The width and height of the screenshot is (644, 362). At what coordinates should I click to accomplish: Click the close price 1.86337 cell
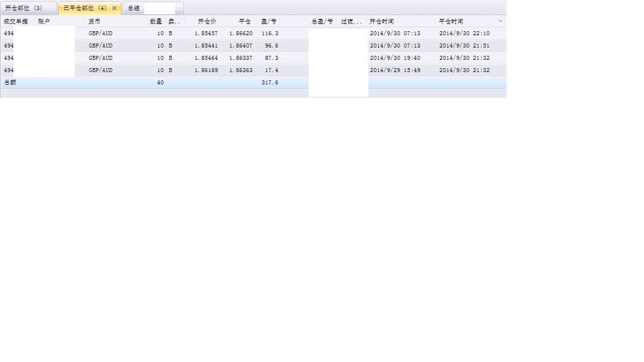(241, 58)
